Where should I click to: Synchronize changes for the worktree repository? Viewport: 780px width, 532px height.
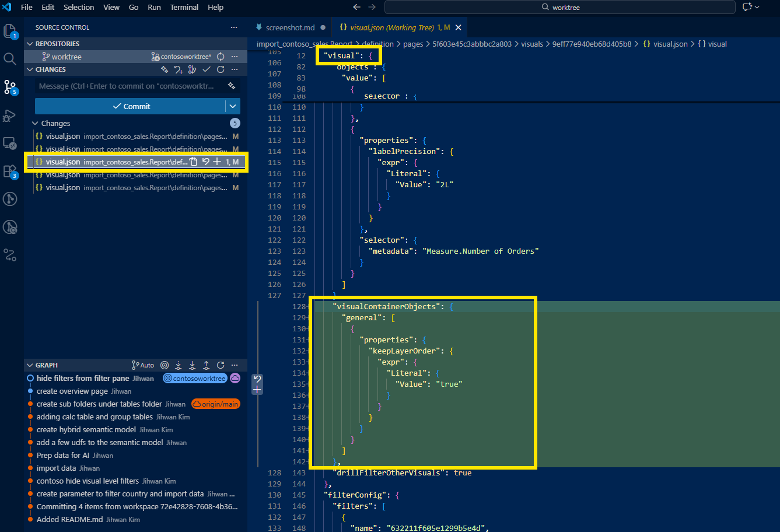[221, 57]
